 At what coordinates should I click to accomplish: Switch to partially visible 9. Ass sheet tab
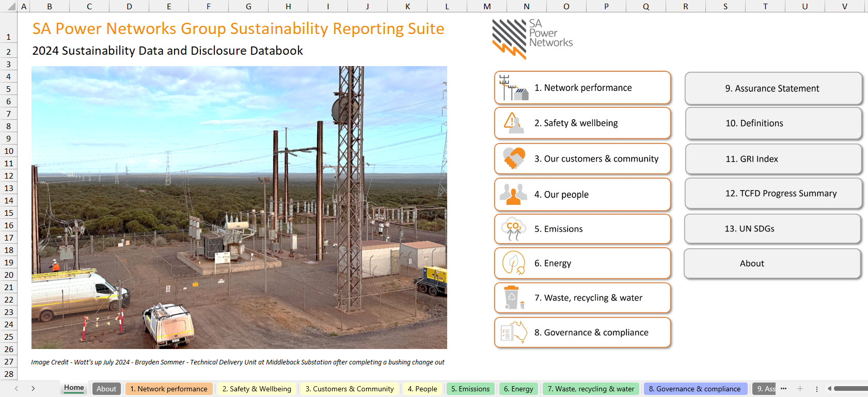[764, 389]
